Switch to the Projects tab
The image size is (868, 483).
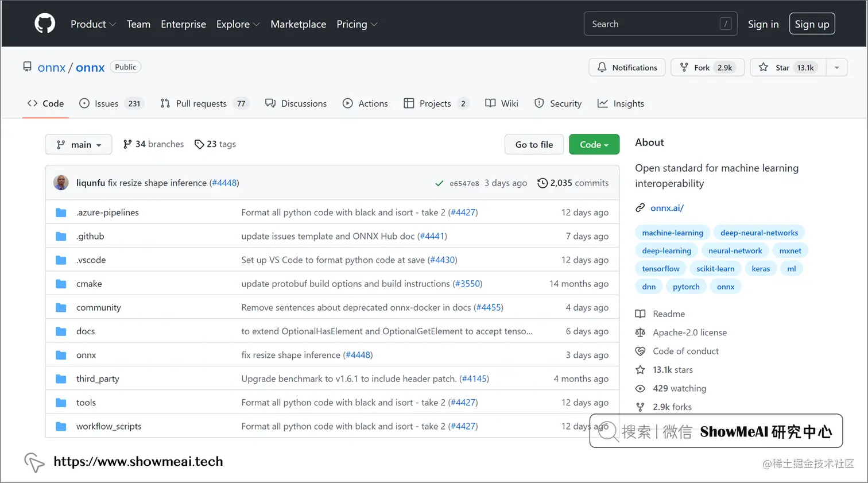click(x=436, y=103)
